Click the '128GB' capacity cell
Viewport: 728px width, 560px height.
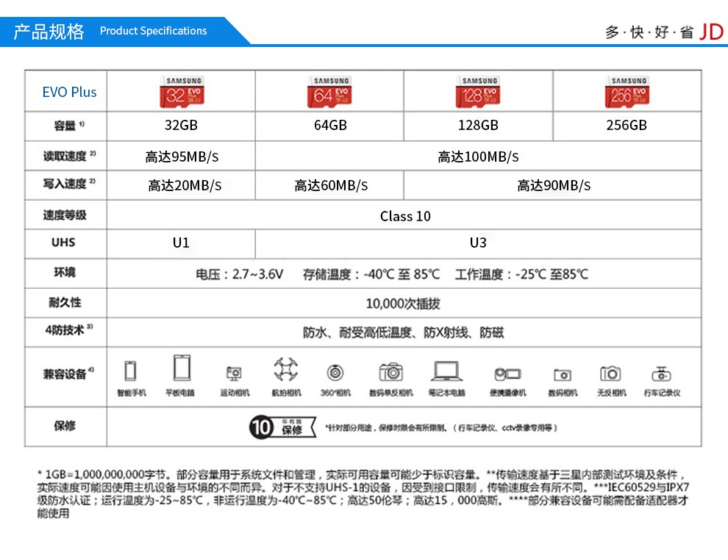pos(478,125)
